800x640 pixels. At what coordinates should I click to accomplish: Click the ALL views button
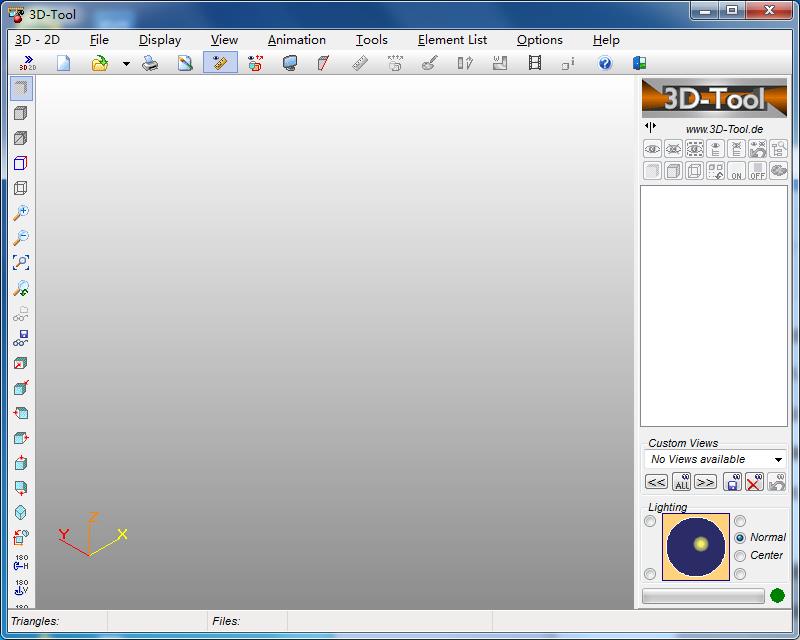coord(682,482)
